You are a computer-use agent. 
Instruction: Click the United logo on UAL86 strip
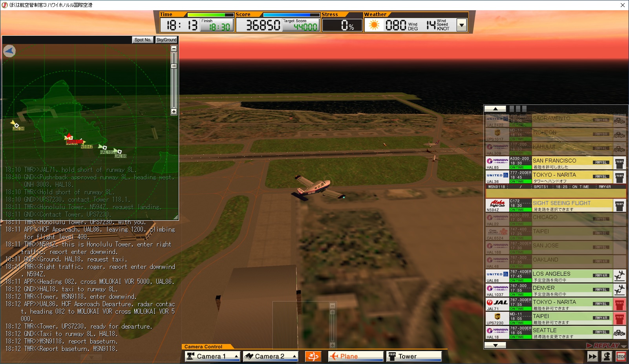497,274
